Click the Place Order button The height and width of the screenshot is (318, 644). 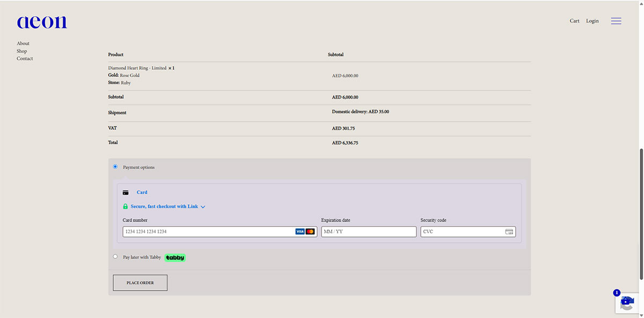[140, 283]
